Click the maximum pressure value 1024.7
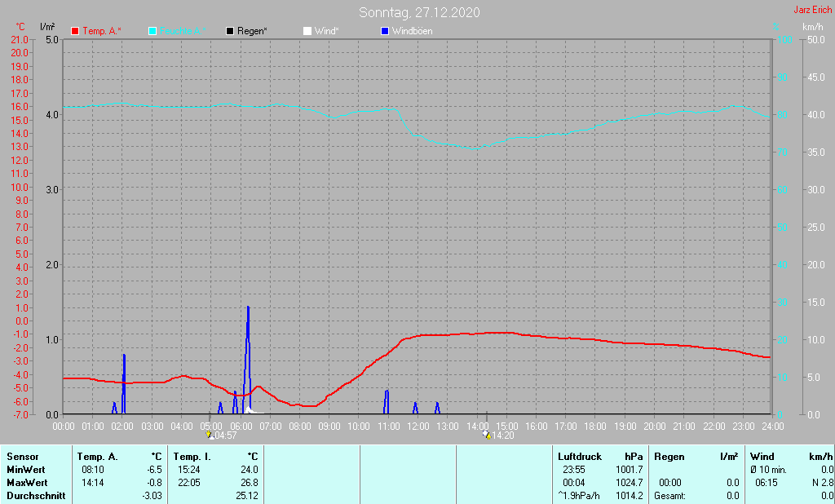The image size is (835, 504). pyautogui.click(x=630, y=483)
